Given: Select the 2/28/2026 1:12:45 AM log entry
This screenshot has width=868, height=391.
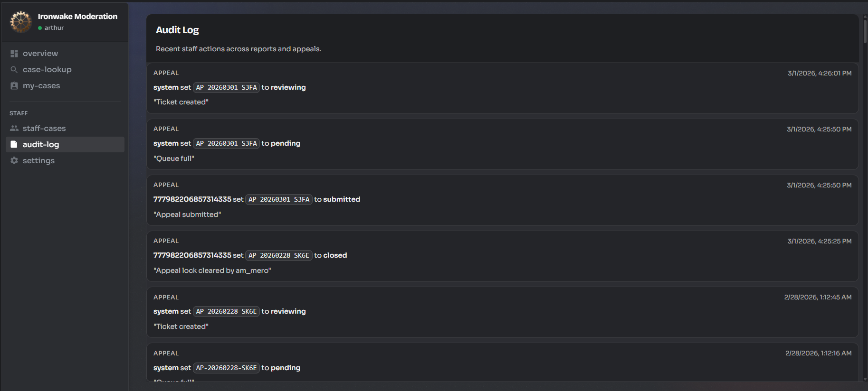Looking at the screenshot, I should tap(502, 312).
